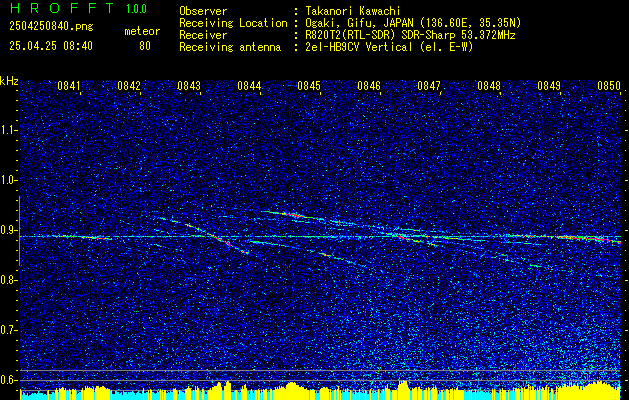Click the 0843 time marker

189,86
